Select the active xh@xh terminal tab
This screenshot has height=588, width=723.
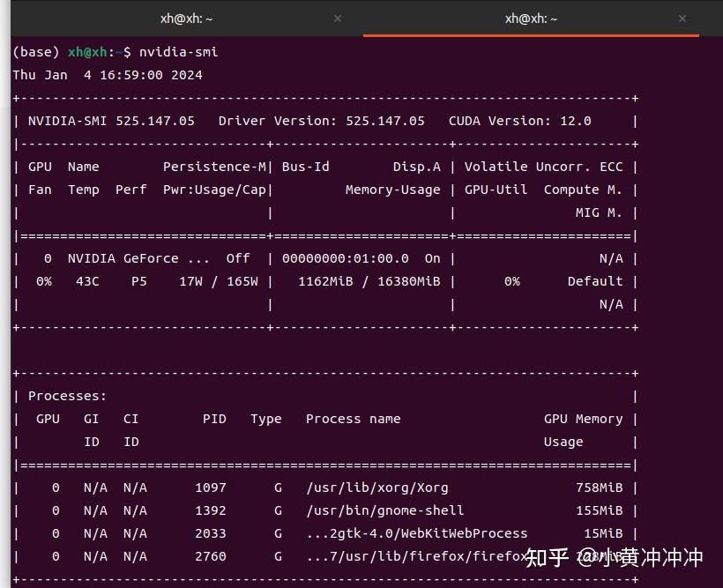point(531,19)
